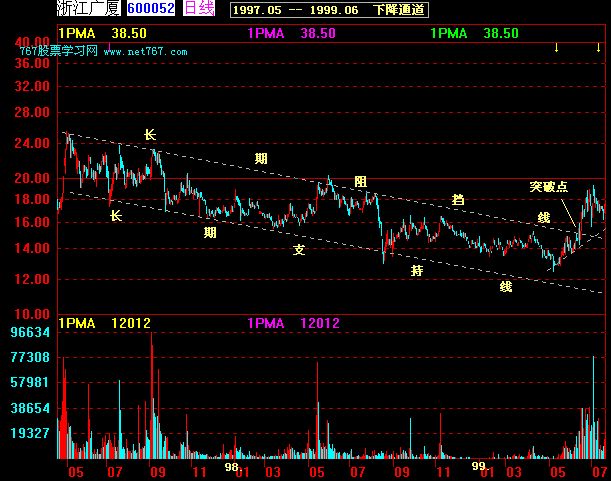Click the 10.00 price axis label

click(x=32, y=314)
